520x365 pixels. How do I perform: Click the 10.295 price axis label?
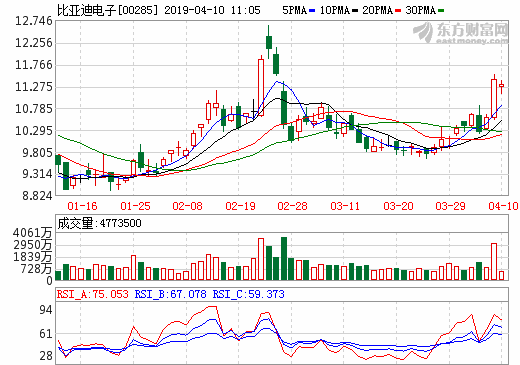tap(34, 131)
